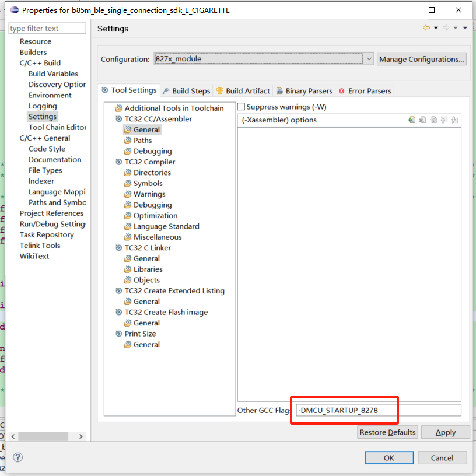Click the Move Up icon in Xassembler toolbar

pos(444,120)
